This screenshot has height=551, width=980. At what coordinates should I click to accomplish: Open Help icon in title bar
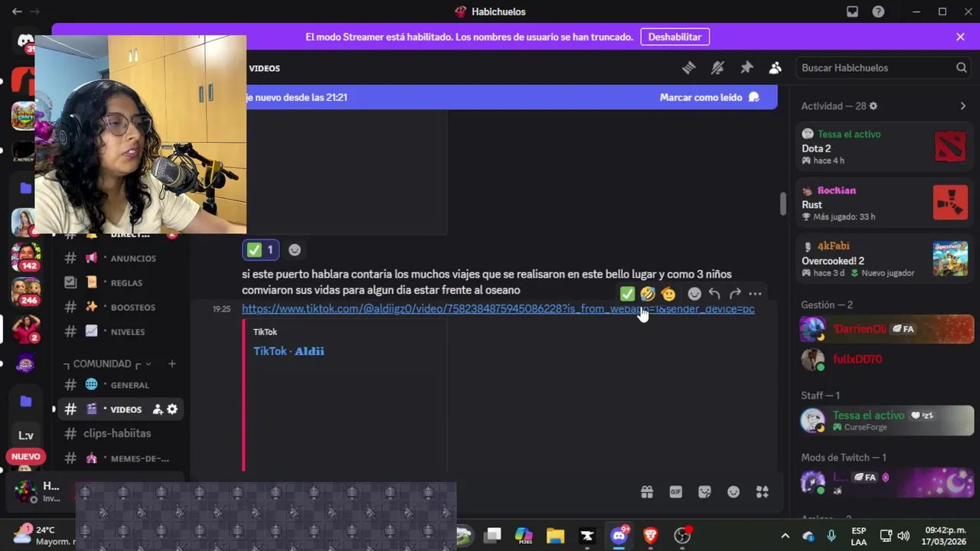click(878, 11)
